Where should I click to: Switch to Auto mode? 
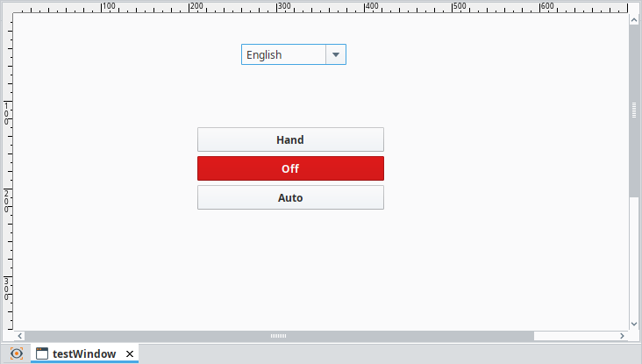coord(290,197)
